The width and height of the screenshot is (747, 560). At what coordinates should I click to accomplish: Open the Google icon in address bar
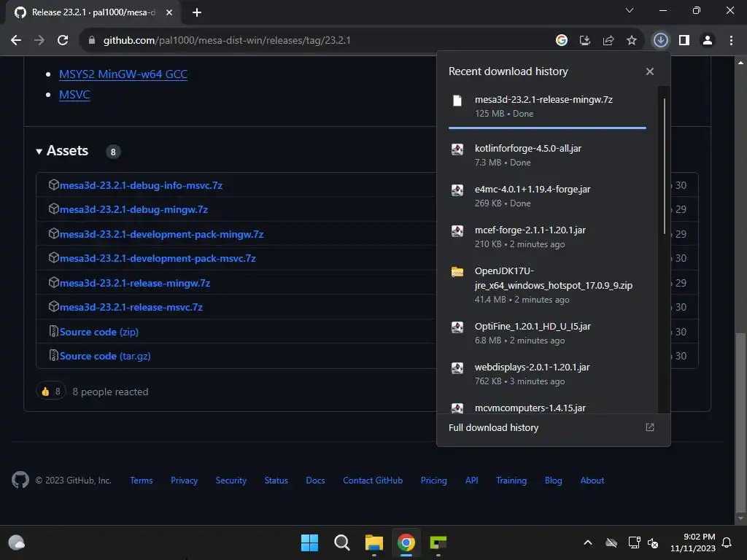click(562, 41)
